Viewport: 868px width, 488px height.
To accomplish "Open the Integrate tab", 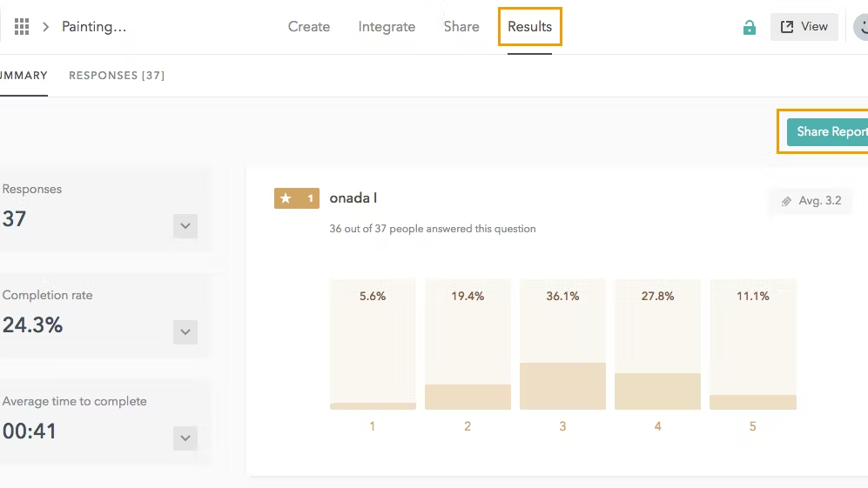I will click(x=387, y=27).
